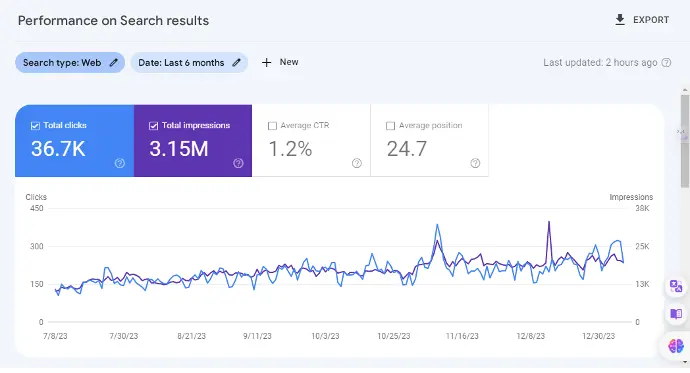Click the vertical scrollbar thumb

point(685,141)
